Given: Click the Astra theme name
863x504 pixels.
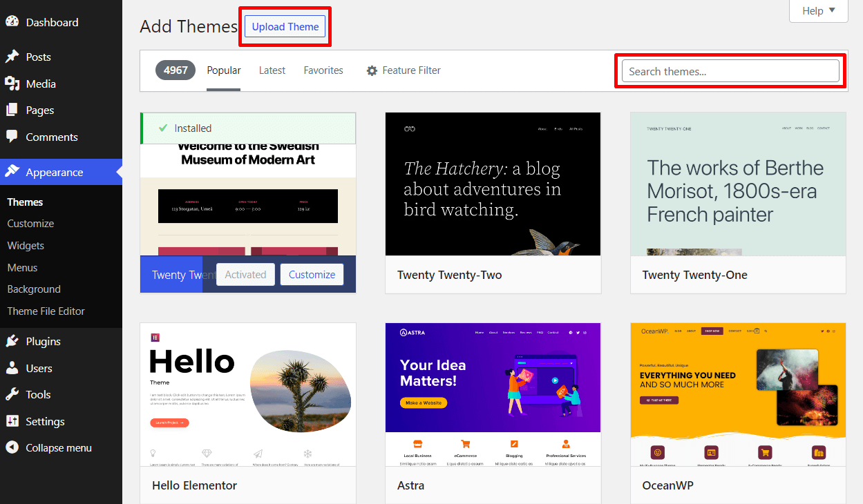Looking at the screenshot, I should point(410,485).
